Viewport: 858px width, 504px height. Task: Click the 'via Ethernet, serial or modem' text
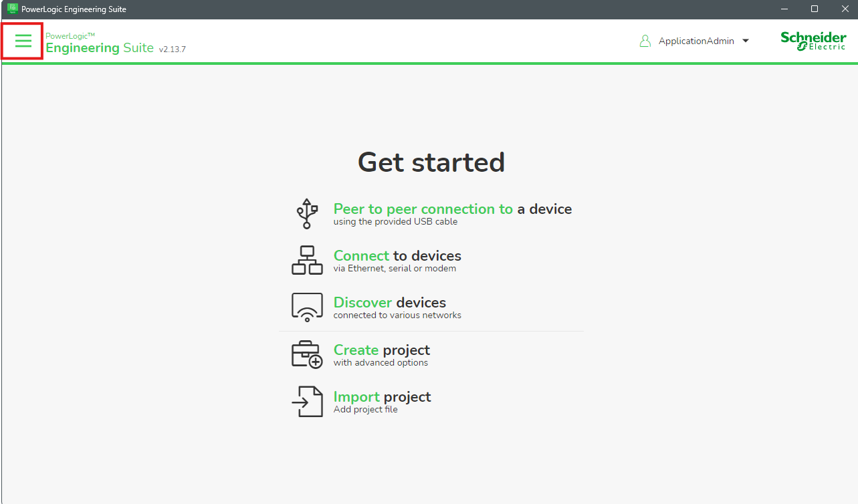click(x=395, y=269)
